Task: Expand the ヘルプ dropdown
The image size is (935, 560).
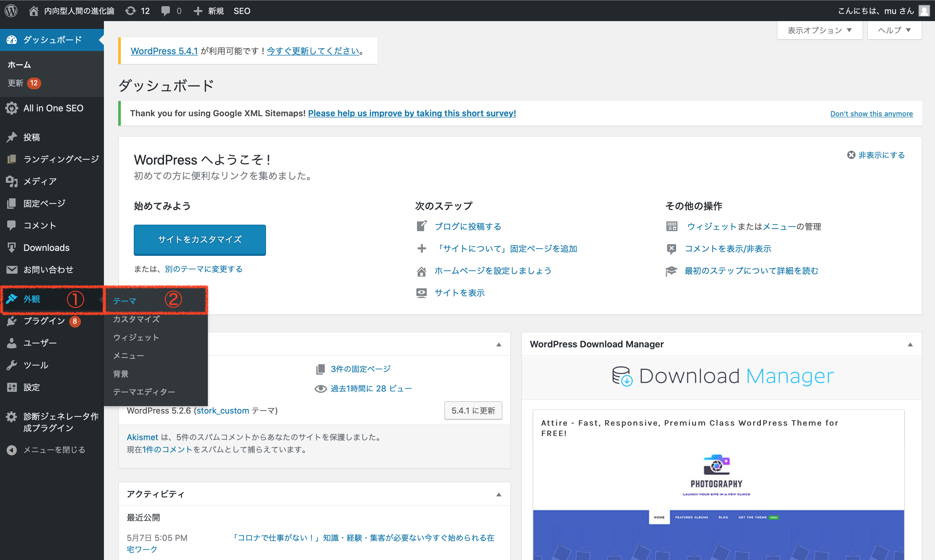Action: [x=895, y=30]
